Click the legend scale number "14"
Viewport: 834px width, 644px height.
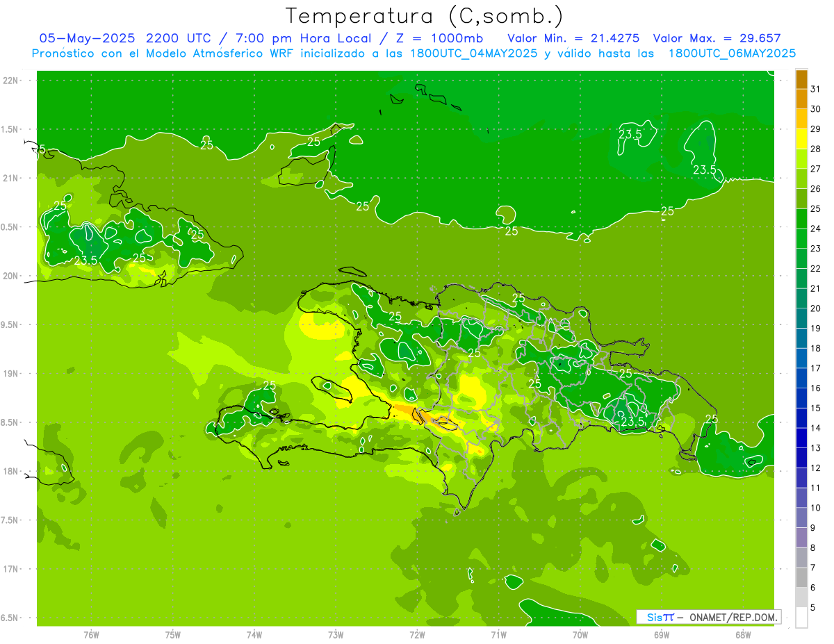(x=816, y=428)
